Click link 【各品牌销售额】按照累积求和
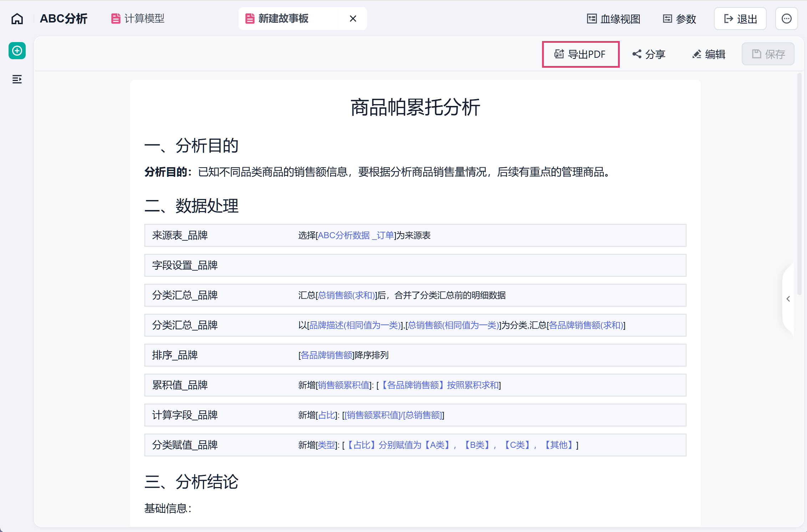807x532 pixels. (439, 385)
